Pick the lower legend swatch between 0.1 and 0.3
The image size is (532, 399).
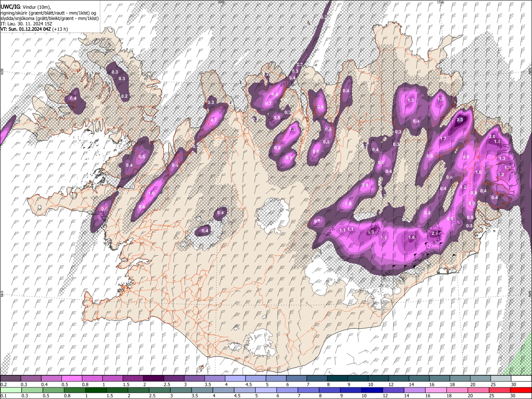11,390
